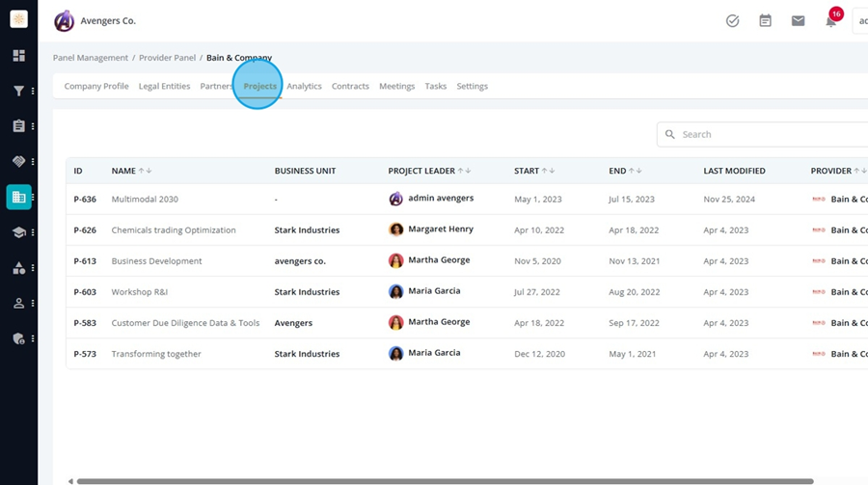868x485 pixels.
Task: Click Stark Industries in P-626 row
Action: [308, 229]
